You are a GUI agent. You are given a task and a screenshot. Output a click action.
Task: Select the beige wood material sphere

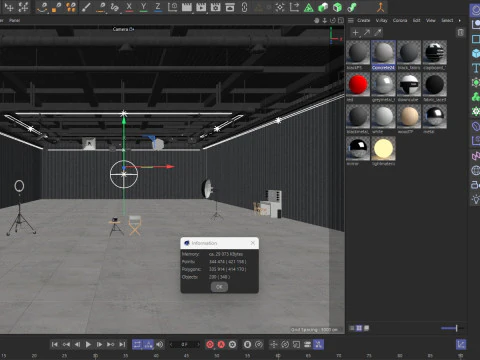[409, 117]
